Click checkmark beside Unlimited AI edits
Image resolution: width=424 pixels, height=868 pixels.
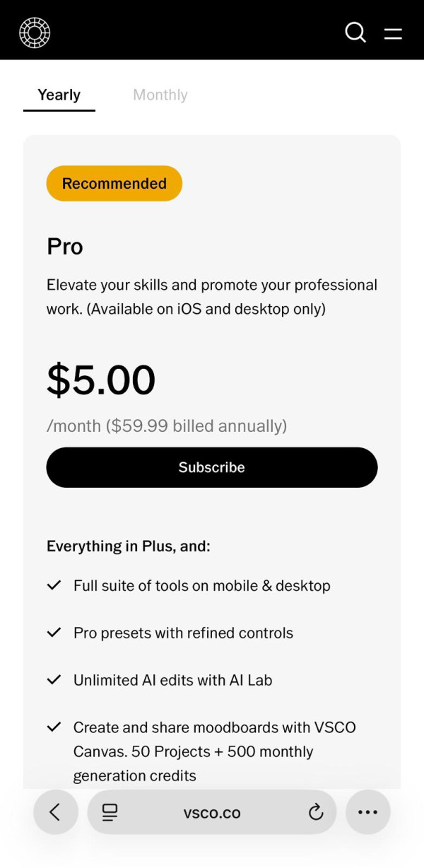tap(54, 680)
